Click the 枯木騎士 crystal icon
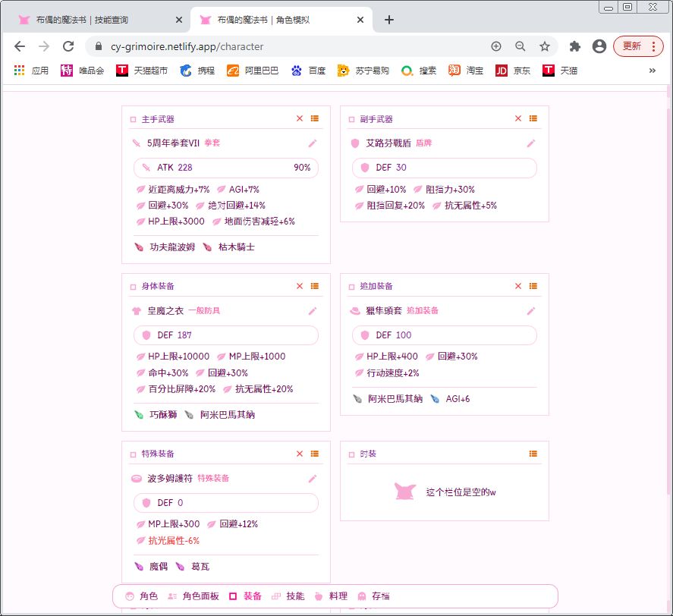The width and height of the screenshot is (673, 616). click(x=207, y=247)
